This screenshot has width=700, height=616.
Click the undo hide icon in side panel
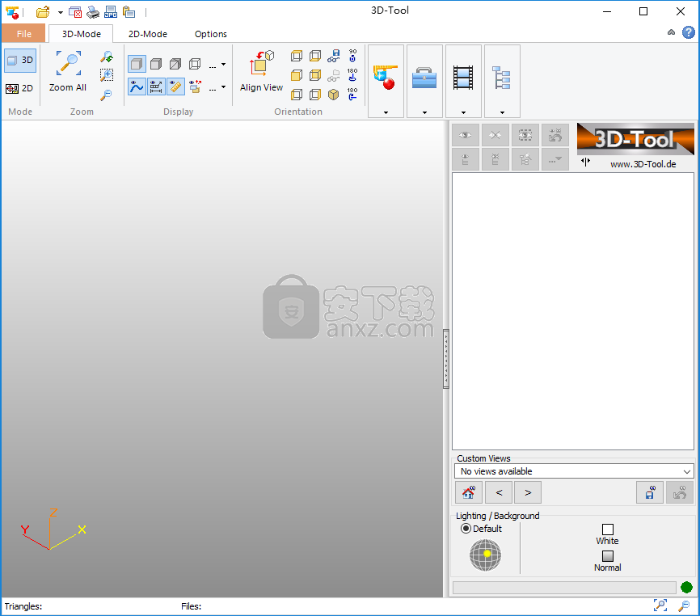point(555,135)
